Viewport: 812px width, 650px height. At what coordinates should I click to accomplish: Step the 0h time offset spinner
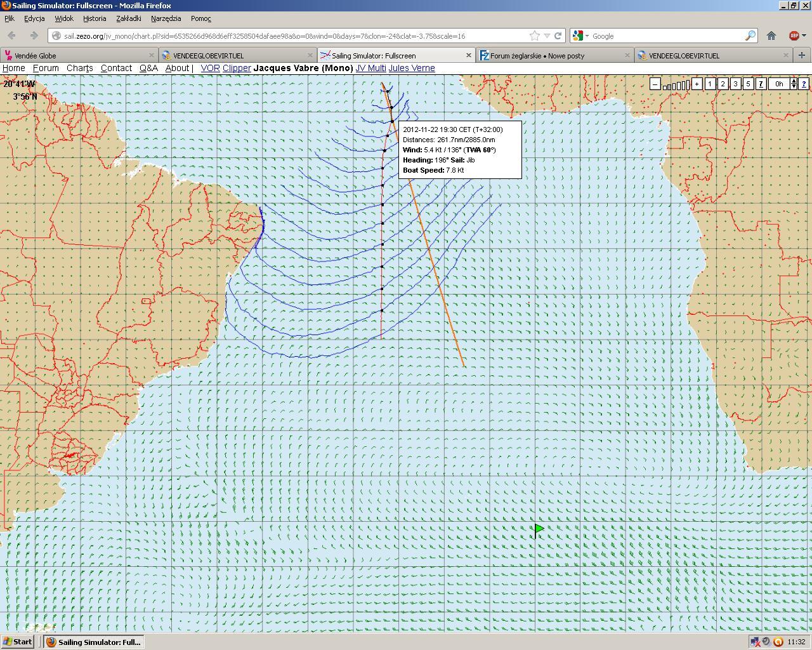[793, 84]
